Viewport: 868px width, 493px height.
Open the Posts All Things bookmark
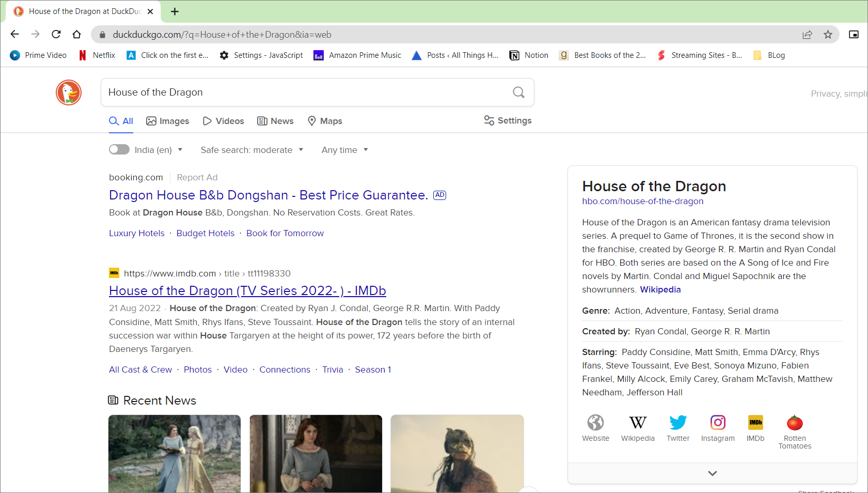tap(455, 55)
